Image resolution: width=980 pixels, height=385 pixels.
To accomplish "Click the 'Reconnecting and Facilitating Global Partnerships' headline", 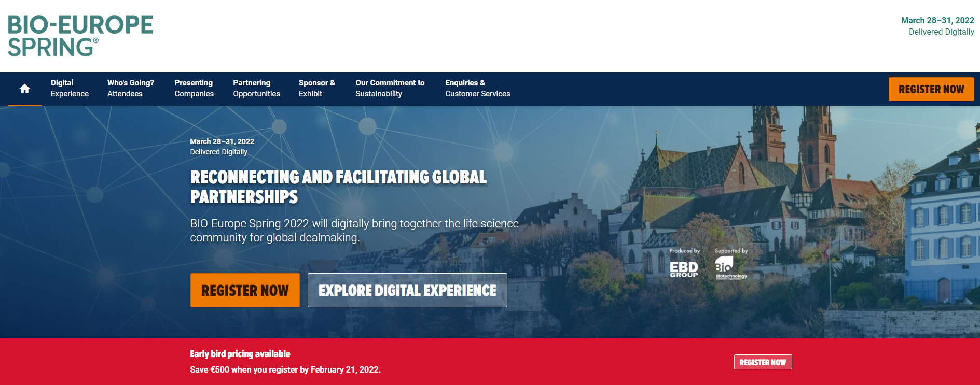I will (x=338, y=187).
